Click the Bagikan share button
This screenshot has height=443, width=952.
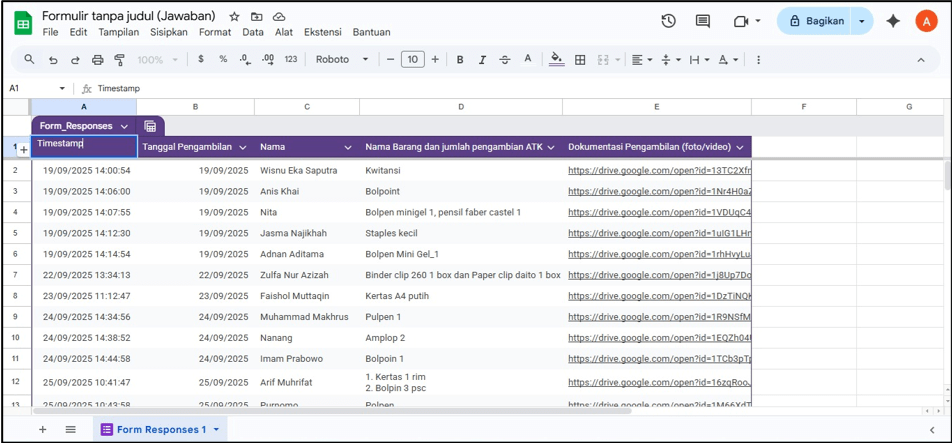point(816,21)
